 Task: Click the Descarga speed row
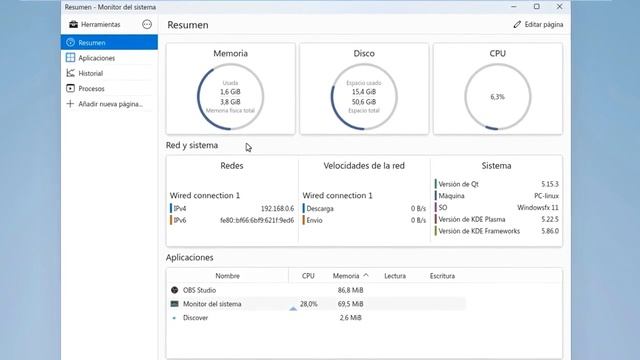click(364, 209)
